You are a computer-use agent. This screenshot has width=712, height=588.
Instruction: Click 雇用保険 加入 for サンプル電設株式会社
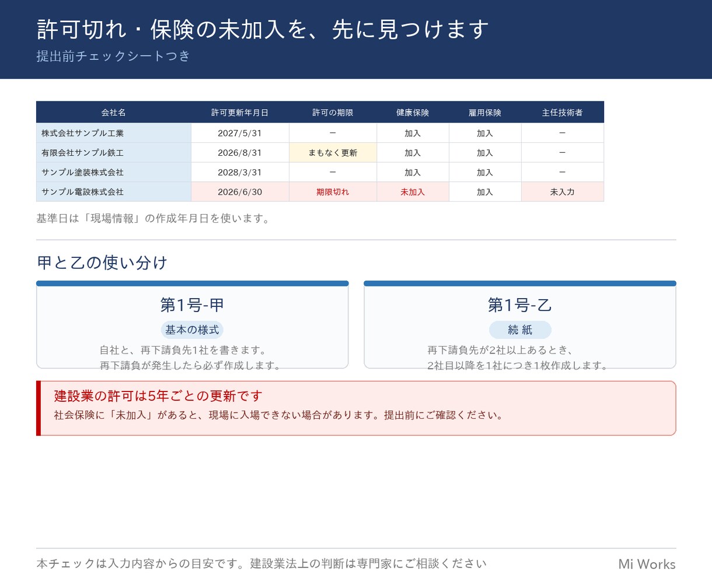485,192
